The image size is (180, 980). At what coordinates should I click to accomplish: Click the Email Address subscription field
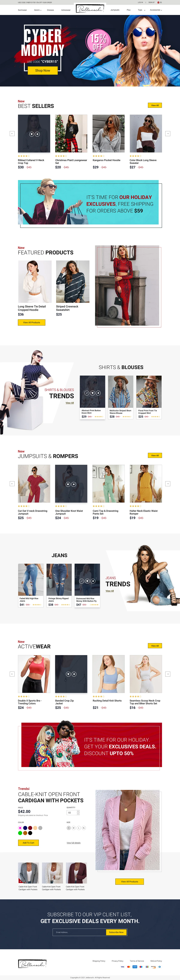[x=79, y=932]
